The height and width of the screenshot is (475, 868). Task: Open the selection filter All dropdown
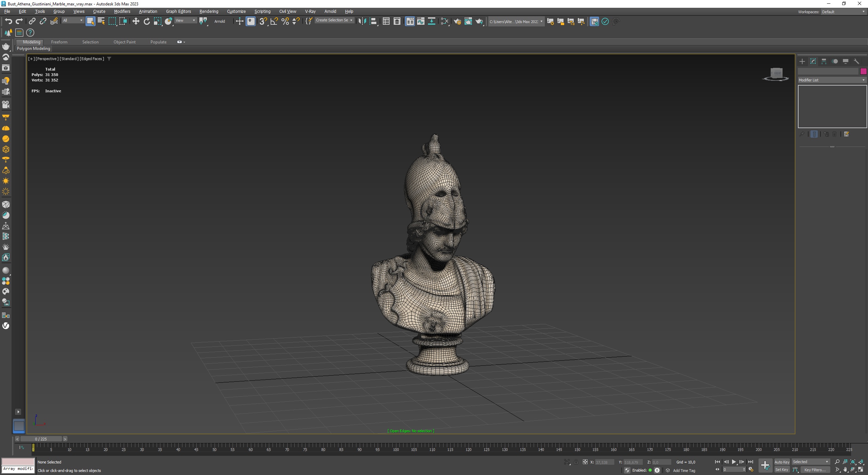(x=73, y=21)
